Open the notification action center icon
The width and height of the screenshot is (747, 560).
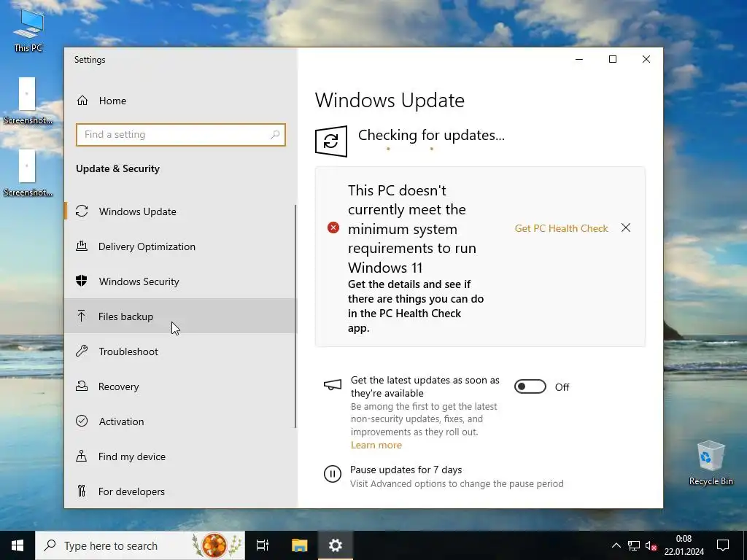coord(723,545)
